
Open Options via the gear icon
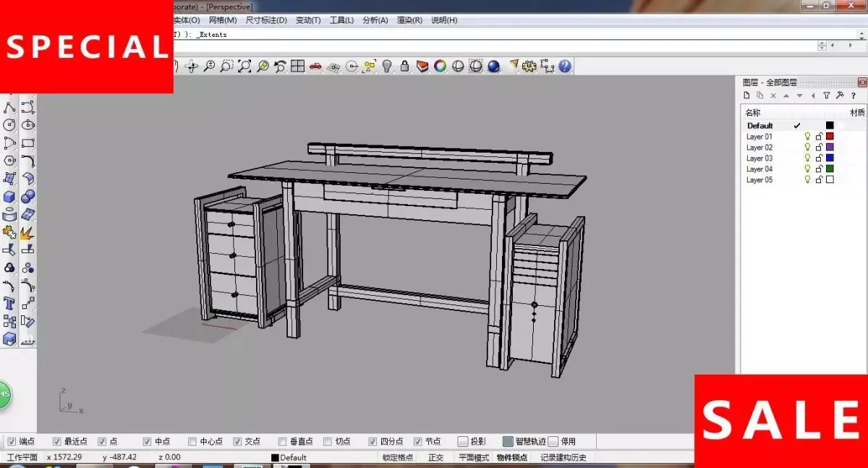tap(529, 66)
